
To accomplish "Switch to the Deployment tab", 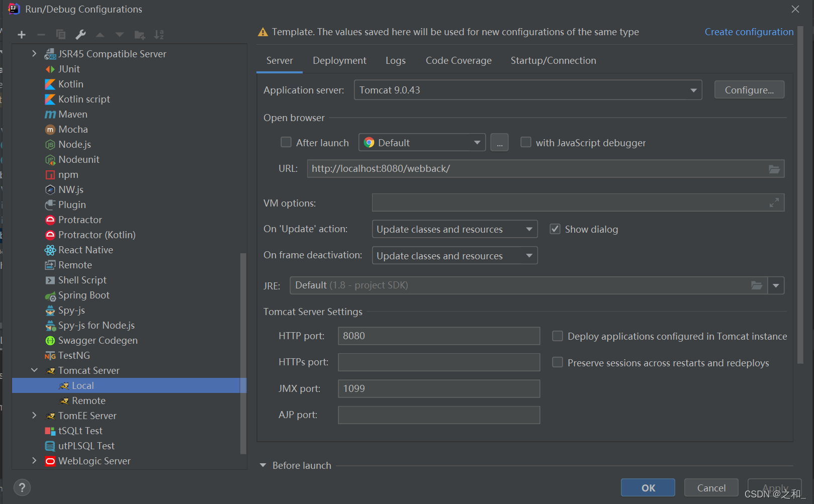I will coord(339,61).
